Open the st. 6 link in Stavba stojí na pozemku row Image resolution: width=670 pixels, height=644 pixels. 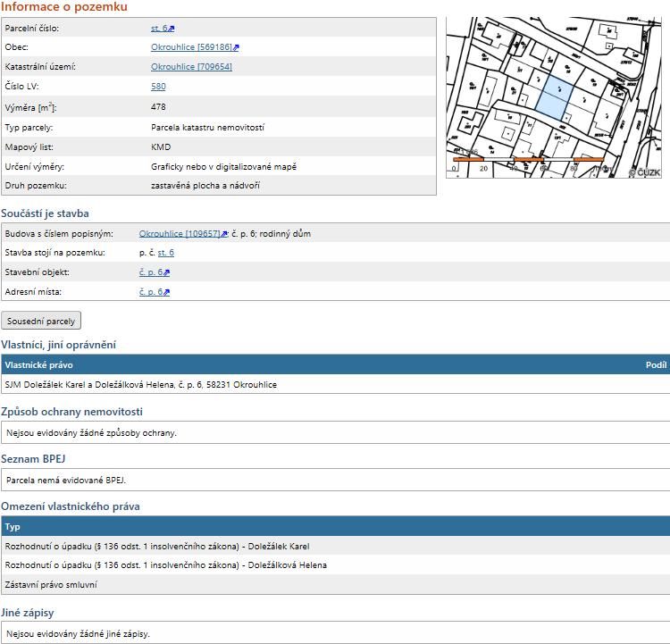click(166, 253)
